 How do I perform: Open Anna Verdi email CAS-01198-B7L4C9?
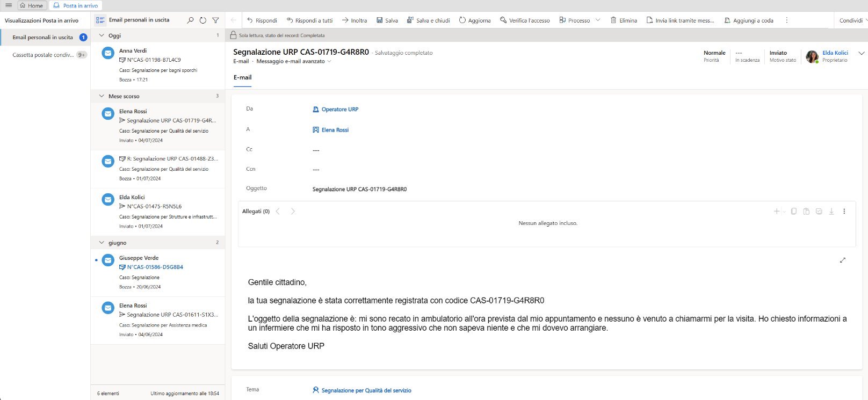[158, 65]
